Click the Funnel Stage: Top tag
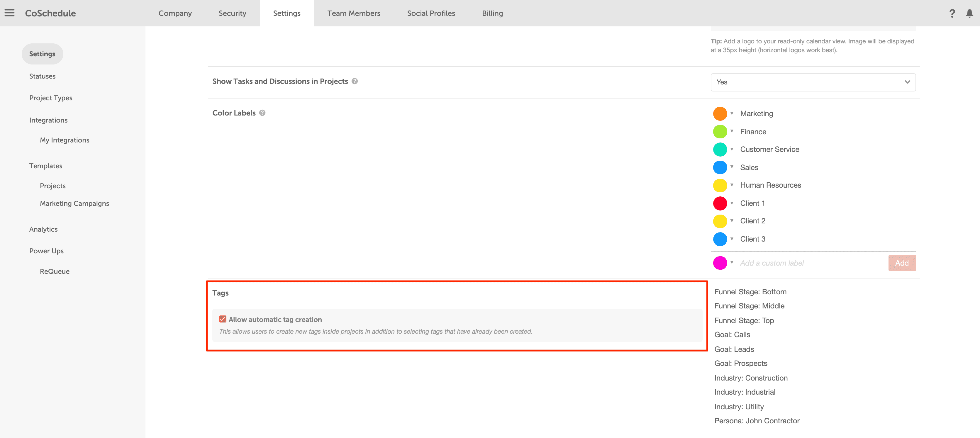 (x=744, y=320)
